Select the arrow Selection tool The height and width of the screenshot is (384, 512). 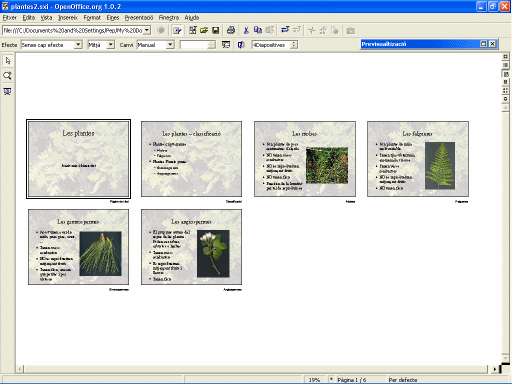(8, 61)
